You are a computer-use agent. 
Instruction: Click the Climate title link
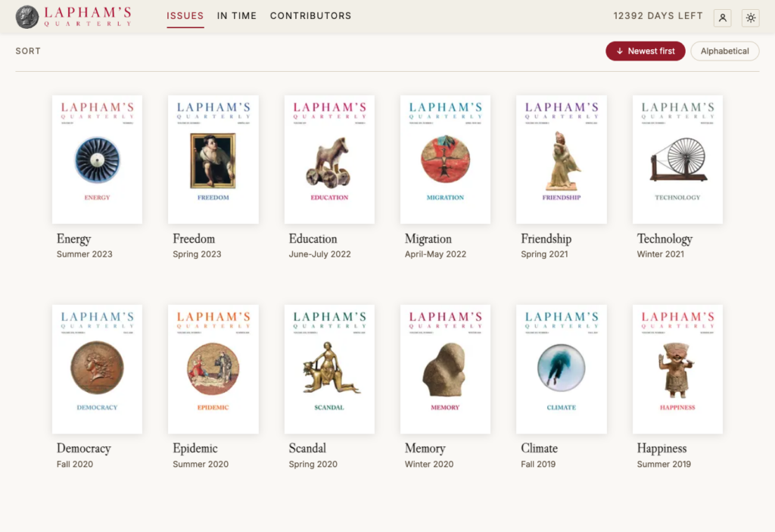[x=539, y=449]
